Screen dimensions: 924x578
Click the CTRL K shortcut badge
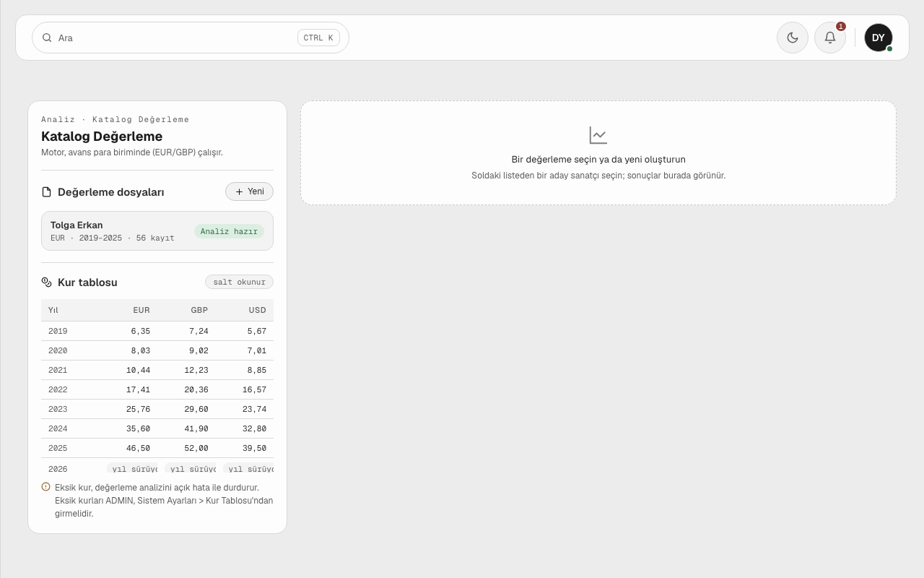click(x=318, y=38)
